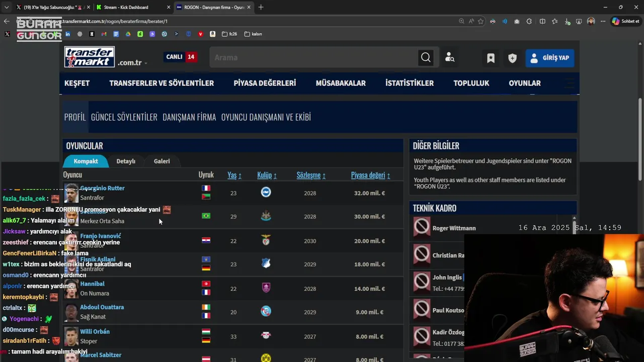Open the .com.tr country dropdown

coord(132,63)
